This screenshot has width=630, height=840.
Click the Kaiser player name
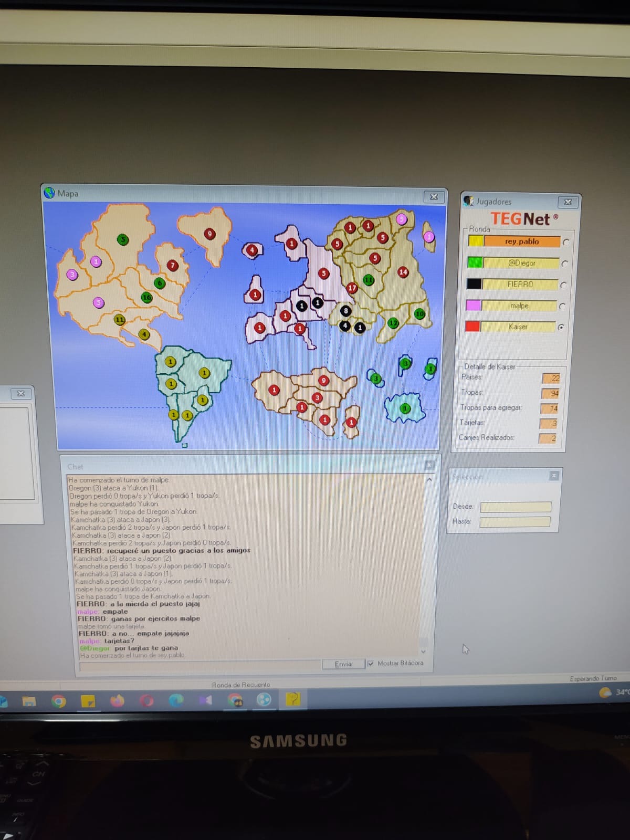518,327
